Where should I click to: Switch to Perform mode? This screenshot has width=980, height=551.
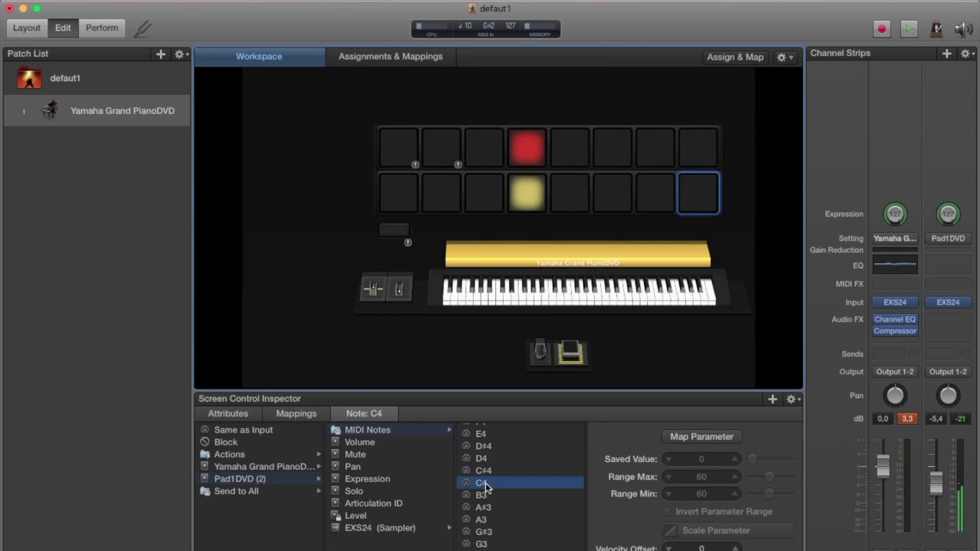[x=102, y=28]
